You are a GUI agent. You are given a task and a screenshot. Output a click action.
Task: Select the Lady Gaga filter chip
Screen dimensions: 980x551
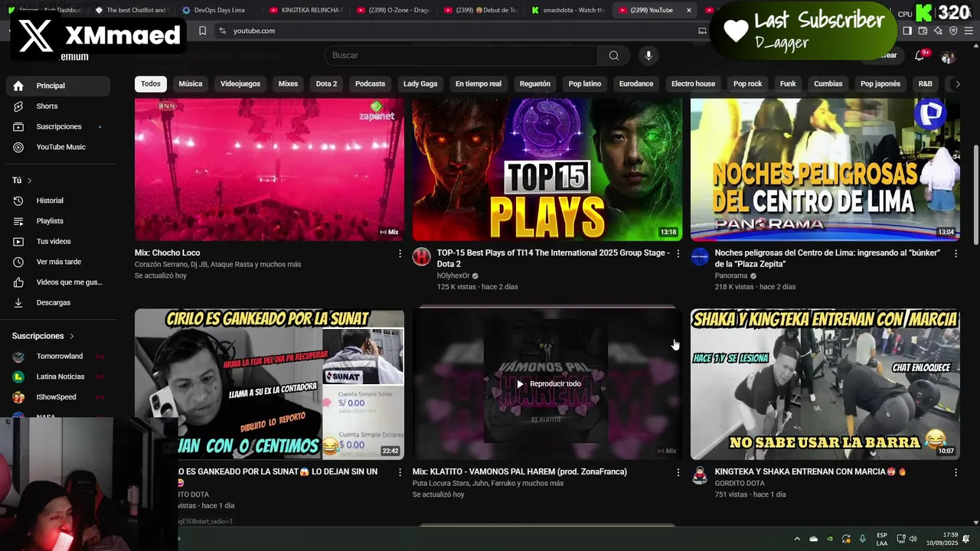click(420, 84)
